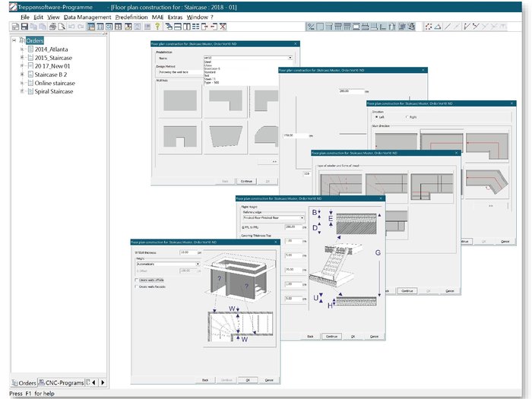Open the Height 'Automatically' dropdown
532x399 pixels.
coord(198,264)
